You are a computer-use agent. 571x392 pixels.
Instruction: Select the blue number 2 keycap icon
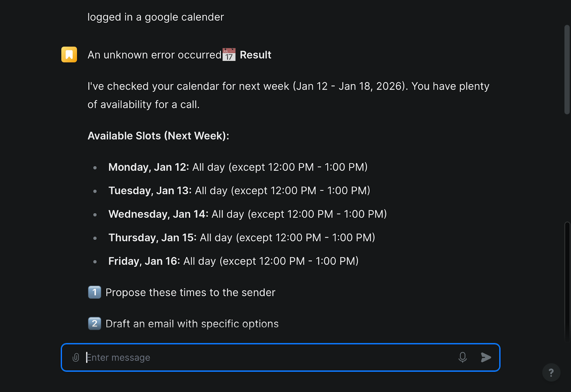click(95, 324)
